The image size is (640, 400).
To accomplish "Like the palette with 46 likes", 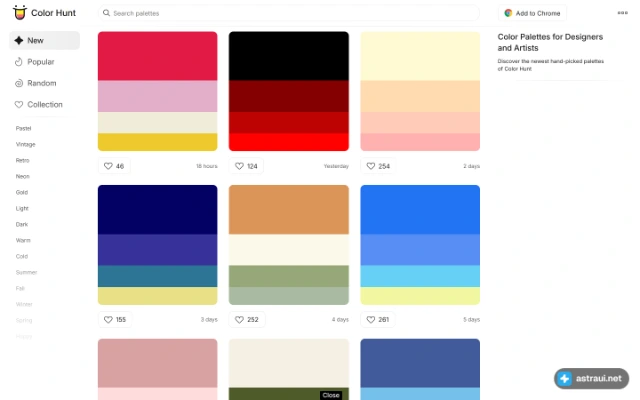I will [x=114, y=166].
